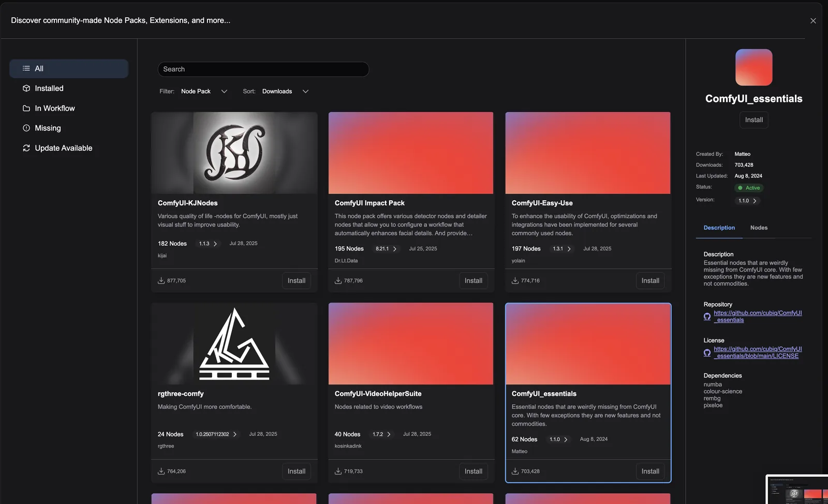Install the rgthree-comfy pack
The width and height of the screenshot is (828, 504).
(297, 471)
